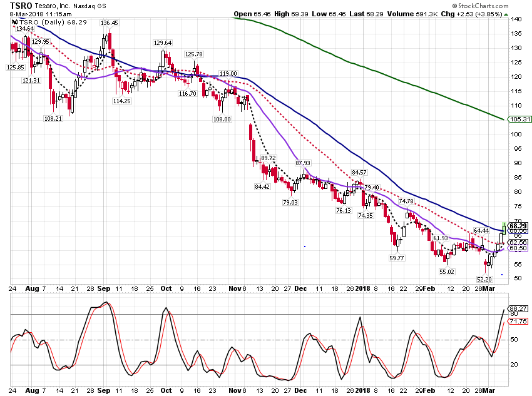Viewport: 532px width, 396px height.
Task: Select the 108.00 low annotation
Action: tap(222, 119)
